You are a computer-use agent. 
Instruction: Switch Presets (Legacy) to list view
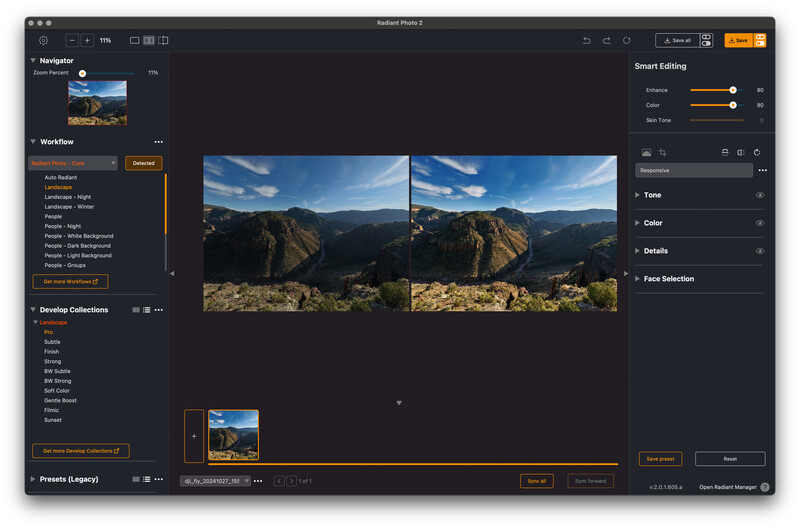pyautogui.click(x=146, y=479)
